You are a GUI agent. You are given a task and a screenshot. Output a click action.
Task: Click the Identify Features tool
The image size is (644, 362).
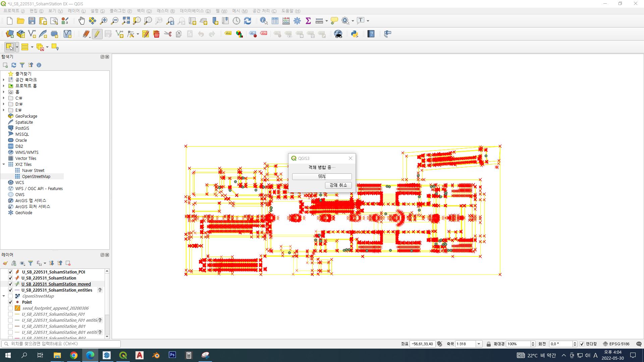coord(264,21)
